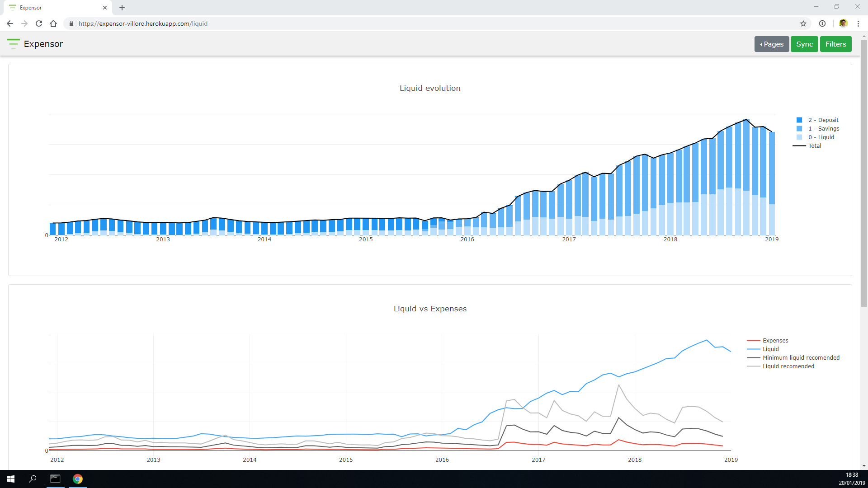Reload the page with refresh icon
Image resolution: width=868 pixels, height=488 pixels.
point(39,23)
